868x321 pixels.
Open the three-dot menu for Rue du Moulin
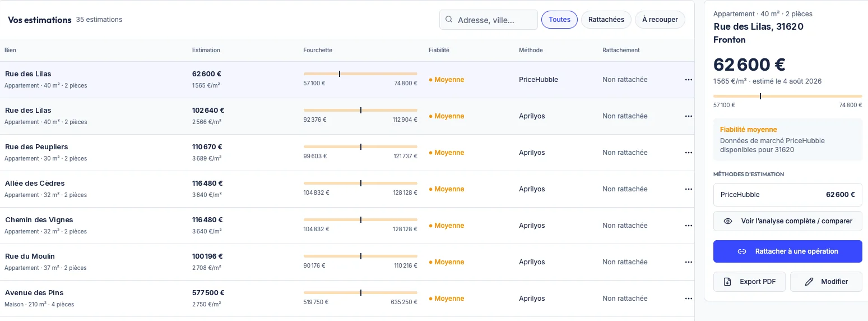pos(688,262)
